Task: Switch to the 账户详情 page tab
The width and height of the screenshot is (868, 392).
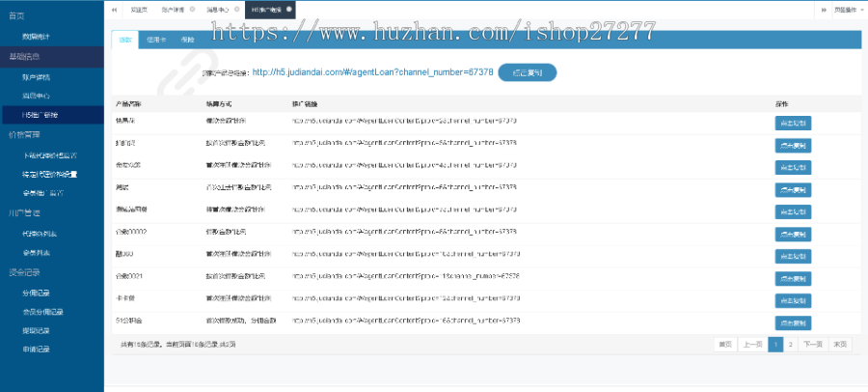Action: click(173, 10)
